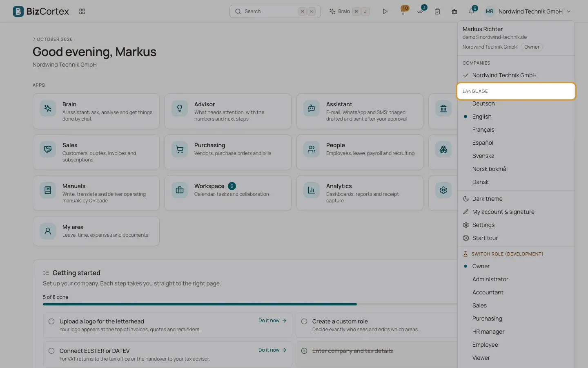Open the notifications bell with badge 6
The width and height of the screenshot is (588, 368).
point(472,11)
